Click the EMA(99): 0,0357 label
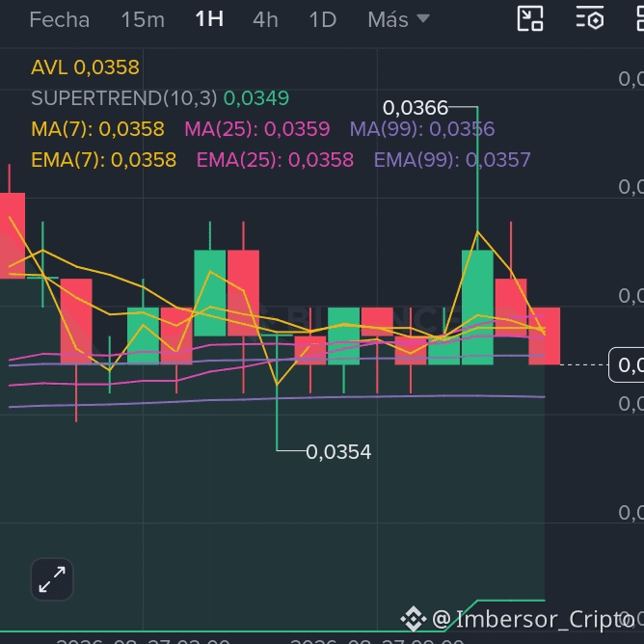This screenshot has height=644, width=644. (452, 160)
